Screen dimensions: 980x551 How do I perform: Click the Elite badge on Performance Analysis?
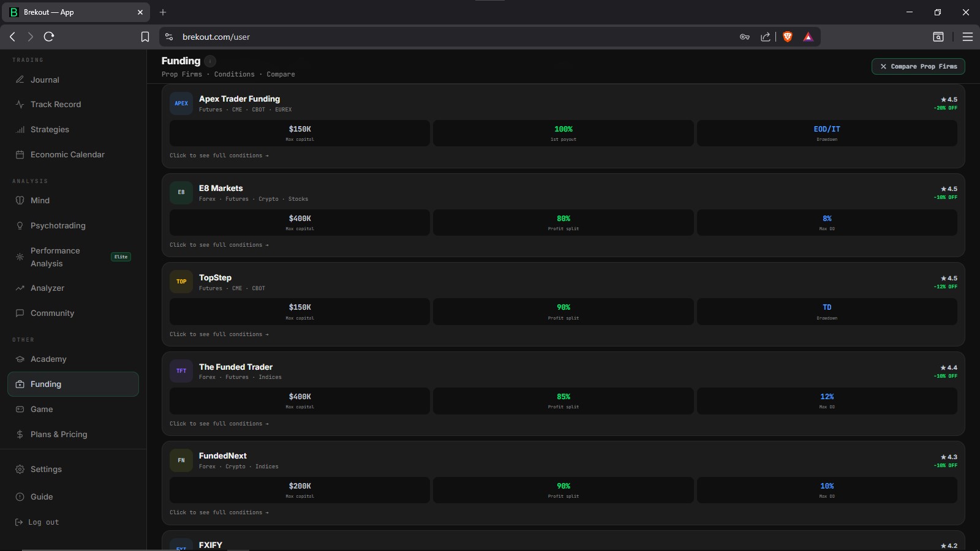pyautogui.click(x=121, y=257)
